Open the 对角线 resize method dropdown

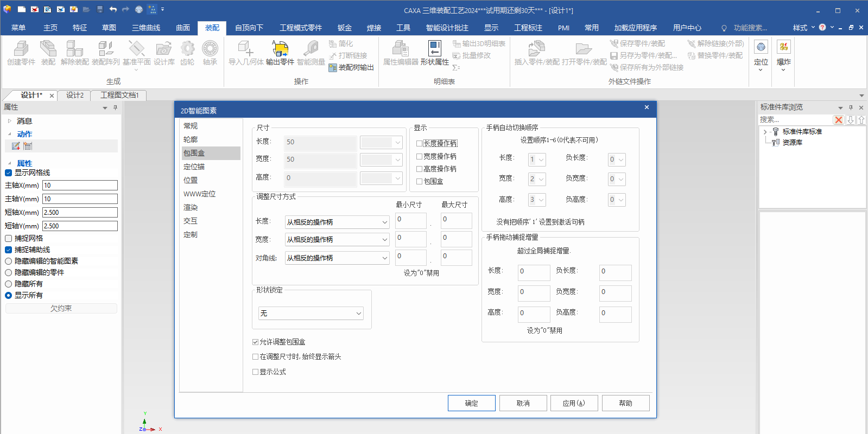(337, 258)
